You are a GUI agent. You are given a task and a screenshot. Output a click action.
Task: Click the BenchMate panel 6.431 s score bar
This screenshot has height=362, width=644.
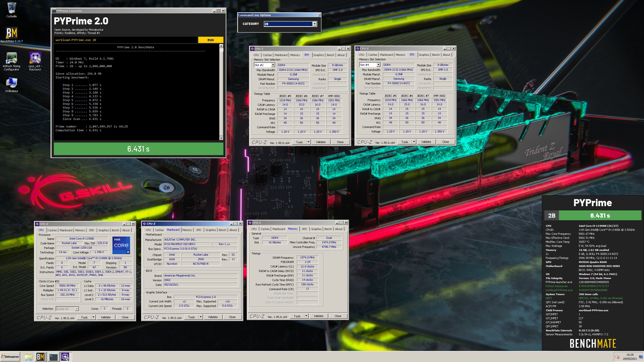click(x=600, y=215)
